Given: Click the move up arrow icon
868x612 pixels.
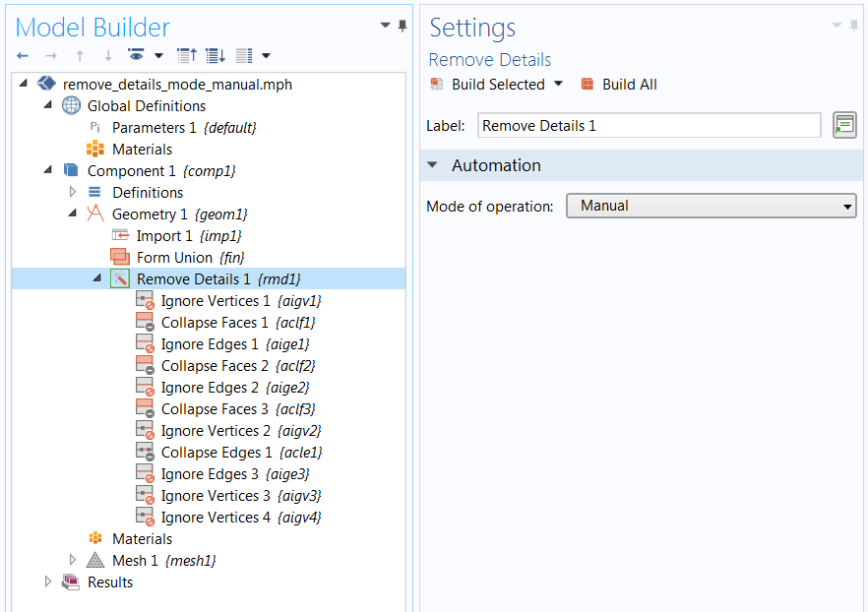Looking at the screenshot, I should point(80,55).
